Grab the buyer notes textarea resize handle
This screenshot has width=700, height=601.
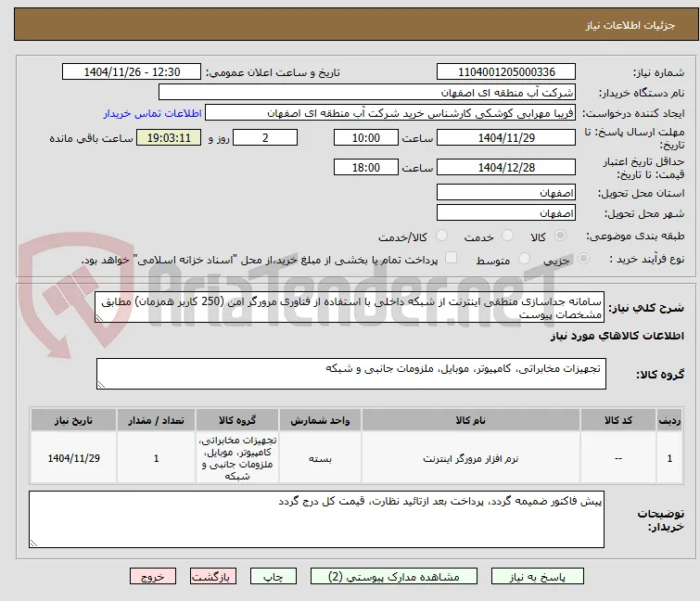coord(33,543)
